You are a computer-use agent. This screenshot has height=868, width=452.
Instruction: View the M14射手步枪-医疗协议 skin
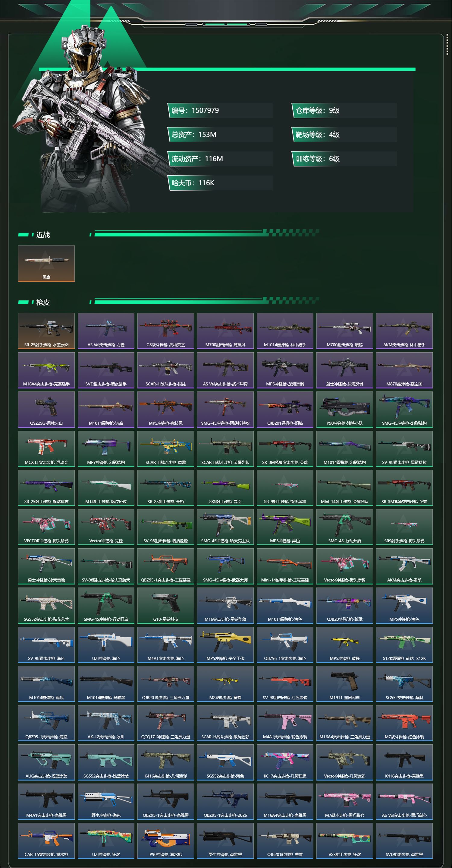[106, 488]
